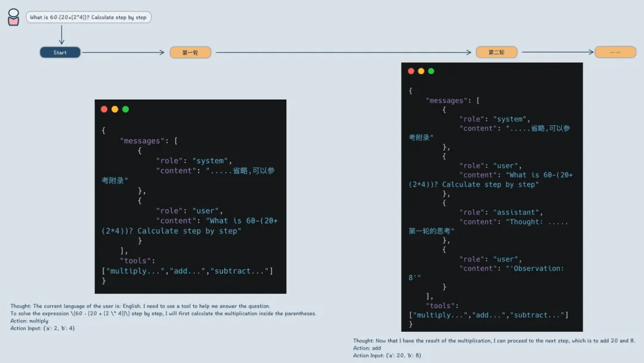Click arrowhead pointing into 第一轮 node
Screen dimensions: 644x363
(162, 53)
